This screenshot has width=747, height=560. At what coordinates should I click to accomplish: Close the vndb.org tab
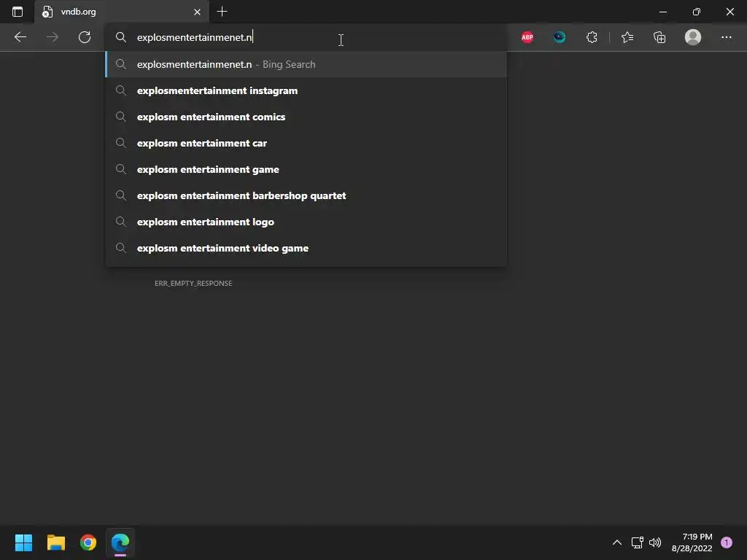[x=197, y=12]
